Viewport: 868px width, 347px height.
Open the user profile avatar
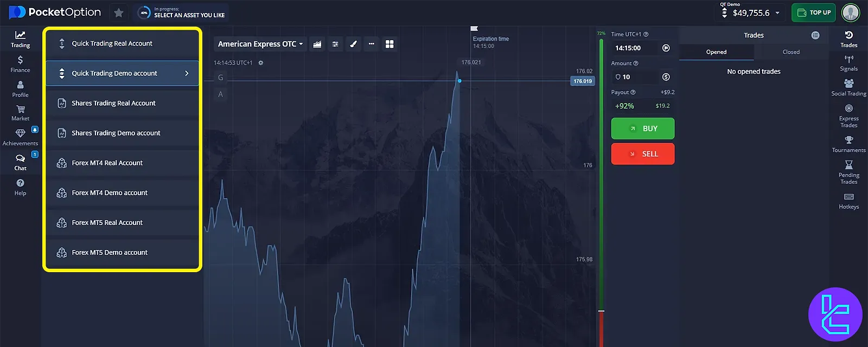[x=851, y=12]
